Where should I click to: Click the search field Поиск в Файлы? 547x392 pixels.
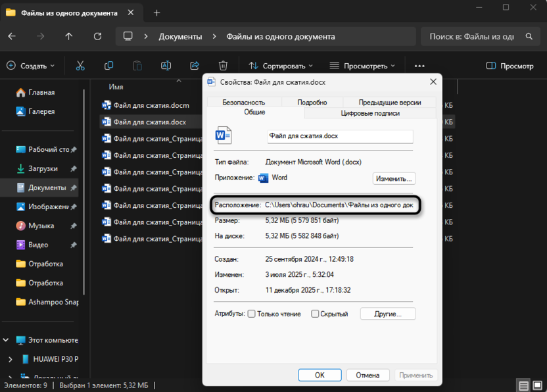pyautogui.click(x=485, y=36)
